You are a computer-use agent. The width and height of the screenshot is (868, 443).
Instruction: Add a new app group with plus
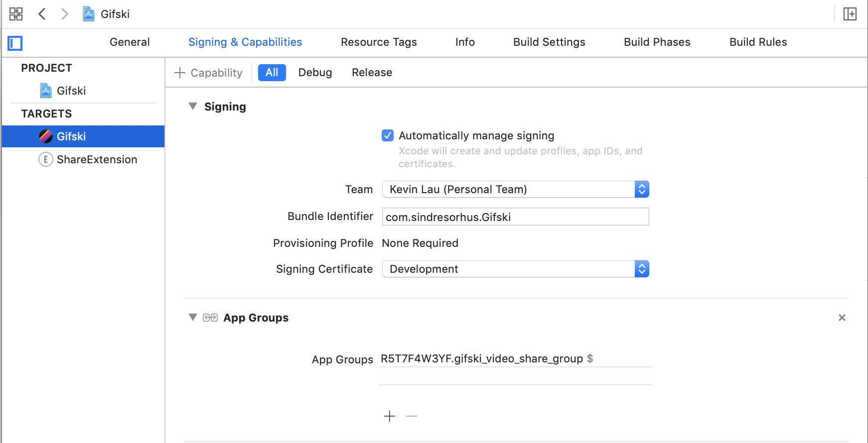(x=390, y=416)
